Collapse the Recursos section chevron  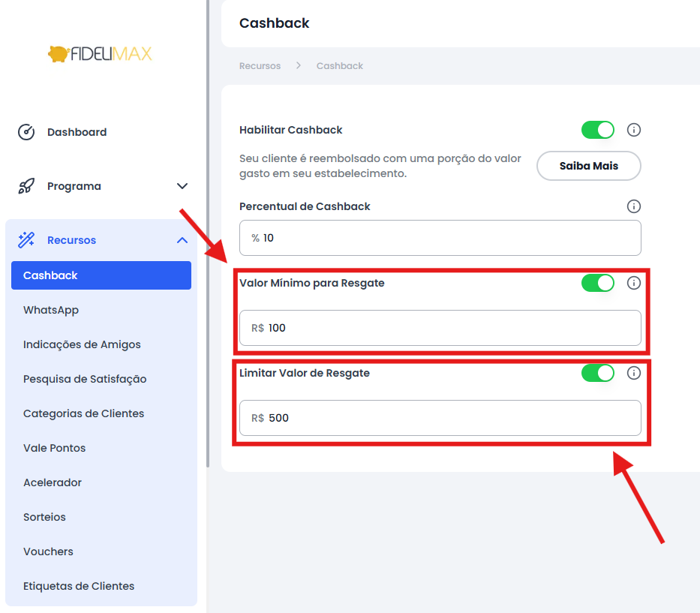pos(182,240)
